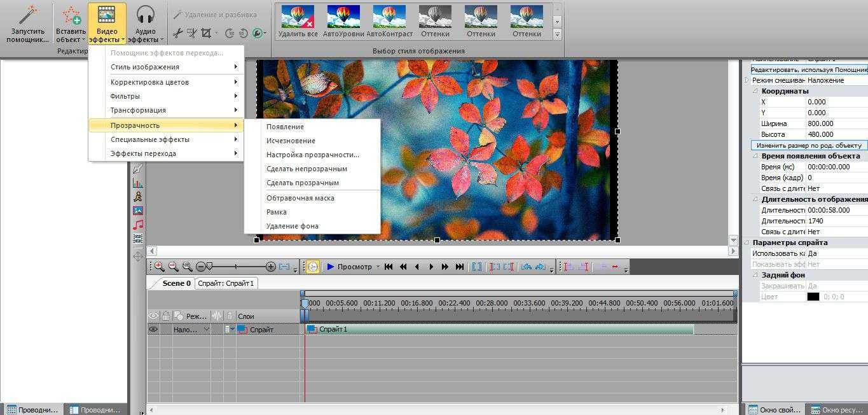Toggle the eye icon in the layers header

(153, 316)
